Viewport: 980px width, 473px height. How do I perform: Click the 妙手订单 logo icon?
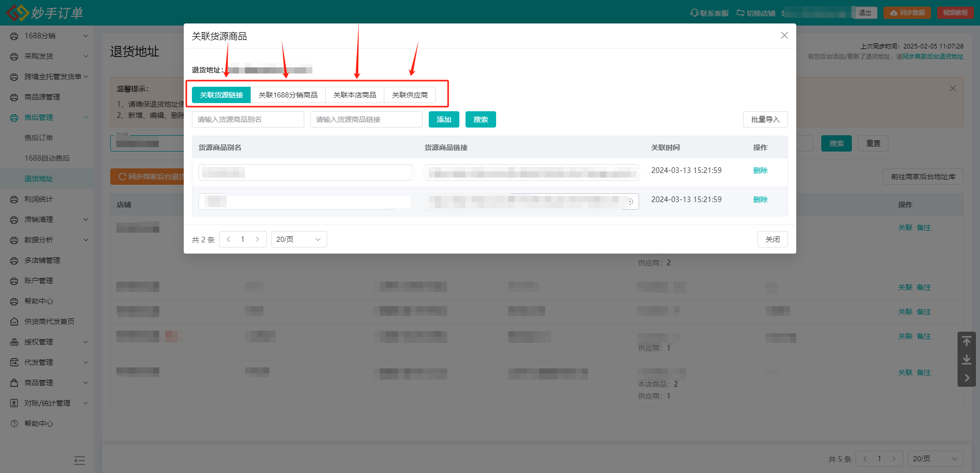click(17, 13)
